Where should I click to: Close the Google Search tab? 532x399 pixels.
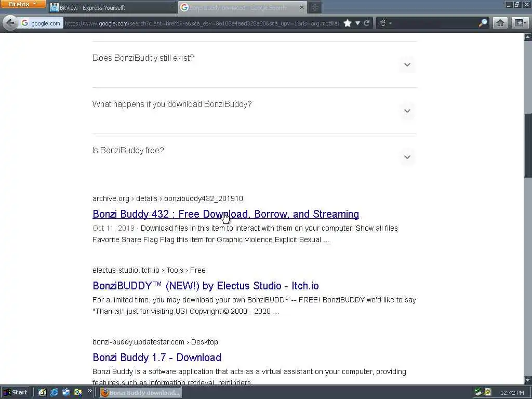tap(301, 7)
